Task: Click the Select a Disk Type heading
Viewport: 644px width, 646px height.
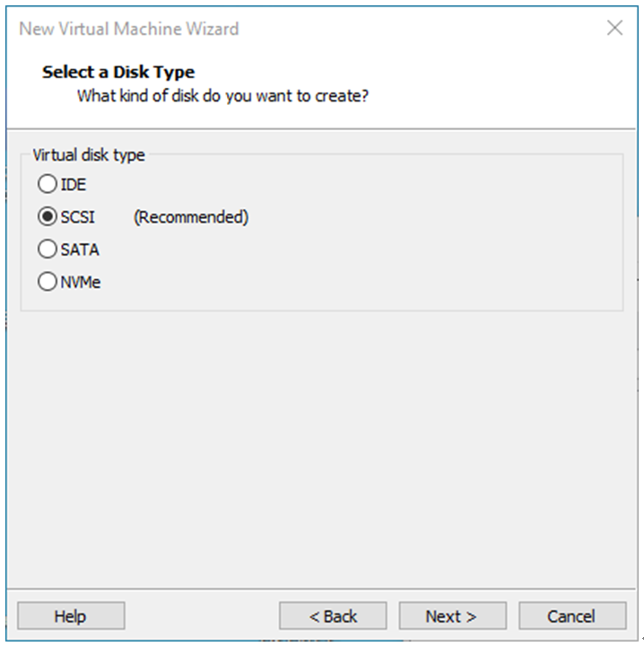Action: (x=118, y=72)
